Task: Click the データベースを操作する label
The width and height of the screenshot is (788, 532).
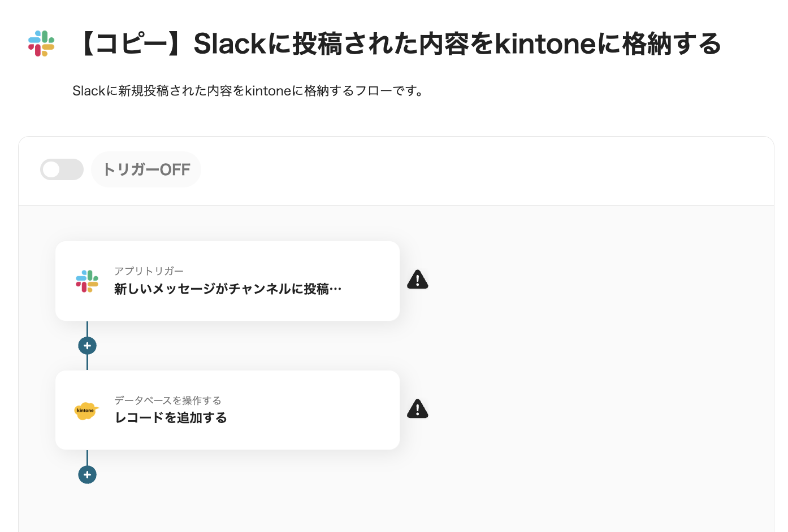Action: [167, 400]
